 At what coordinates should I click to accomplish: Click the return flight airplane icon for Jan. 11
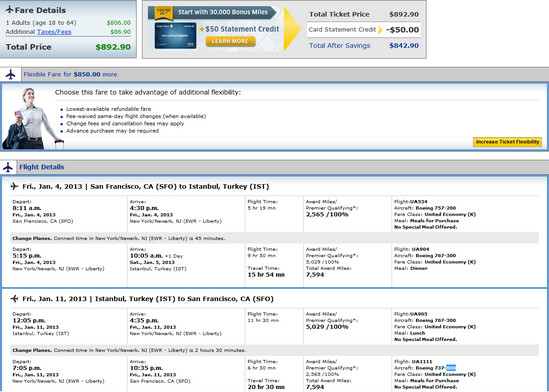point(14,299)
